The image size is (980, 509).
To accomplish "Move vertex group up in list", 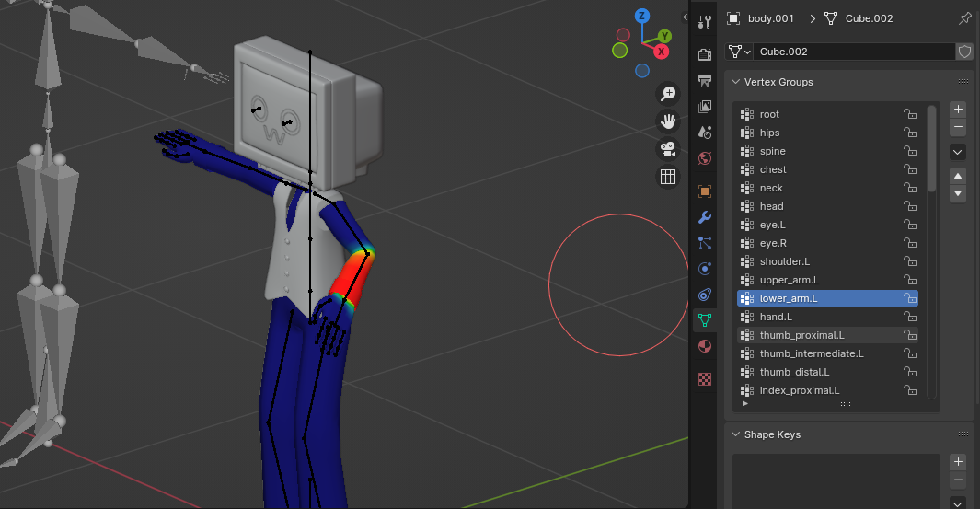I will pos(958,177).
